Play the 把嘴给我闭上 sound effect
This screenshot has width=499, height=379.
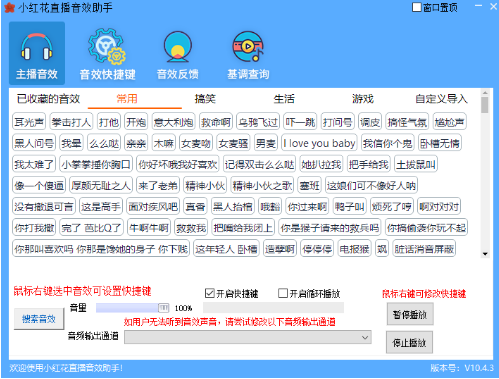(243, 228)
